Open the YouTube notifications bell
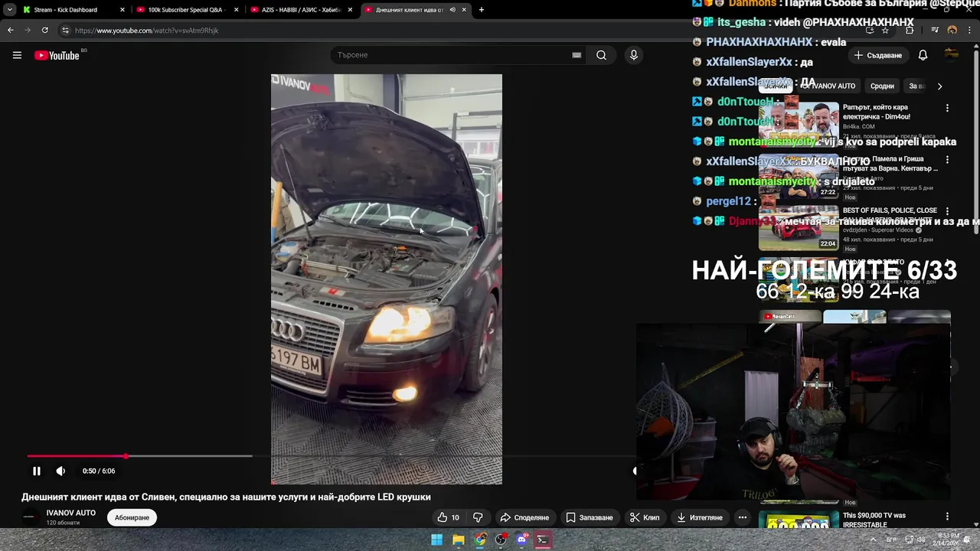 pyautogui.click(x=923, y=55)
